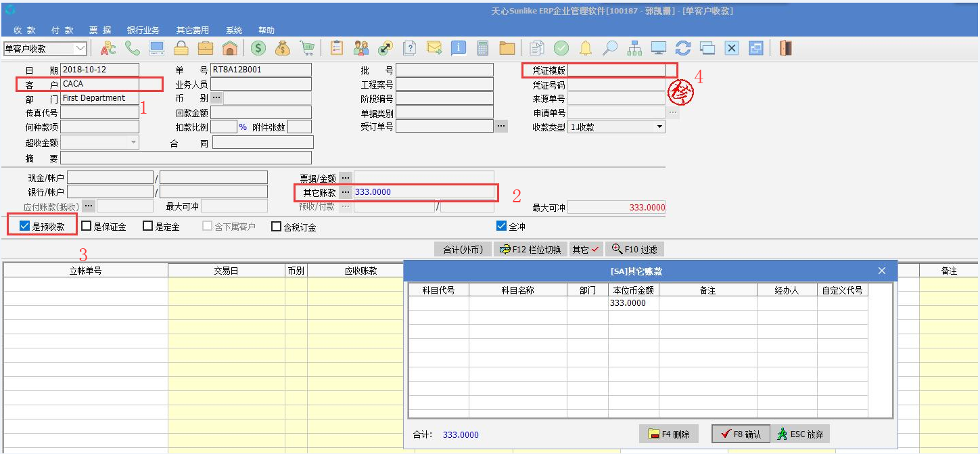Image resolution: width=980 pixels, height=454 pixels.
Task: Click the magnifier search icon in toolbar
Action: click(610, 48)
